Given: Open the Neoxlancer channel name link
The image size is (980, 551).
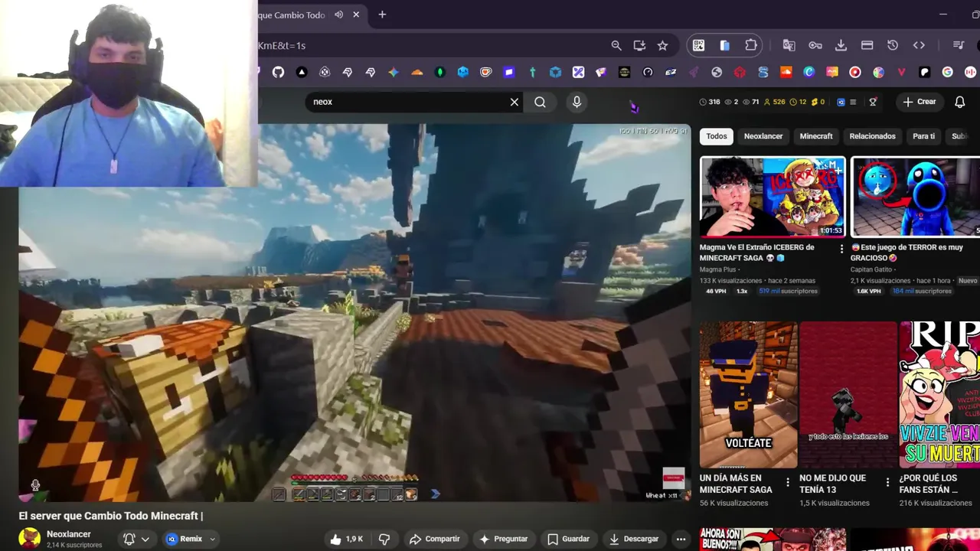Looking at the screenshot, I should pos(69,534).
